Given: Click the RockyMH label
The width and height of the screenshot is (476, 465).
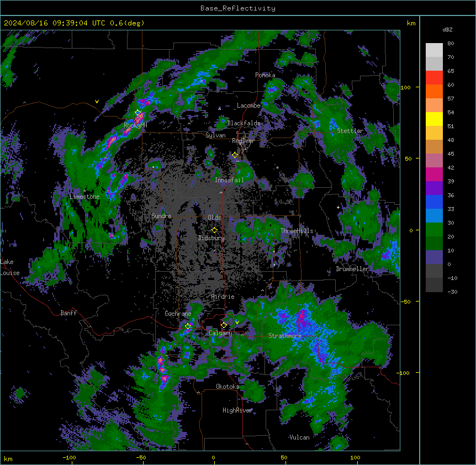Looking at the screenshot, I should pyautogui.click(x=135, y=125).
